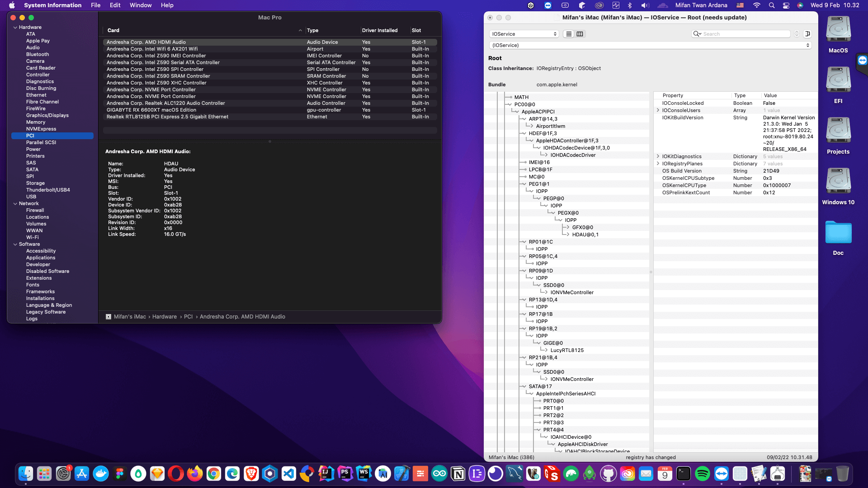Select Bluetooth in the Hardware list
The width and height of the screenshot is (868, 488).
(38, 55)
